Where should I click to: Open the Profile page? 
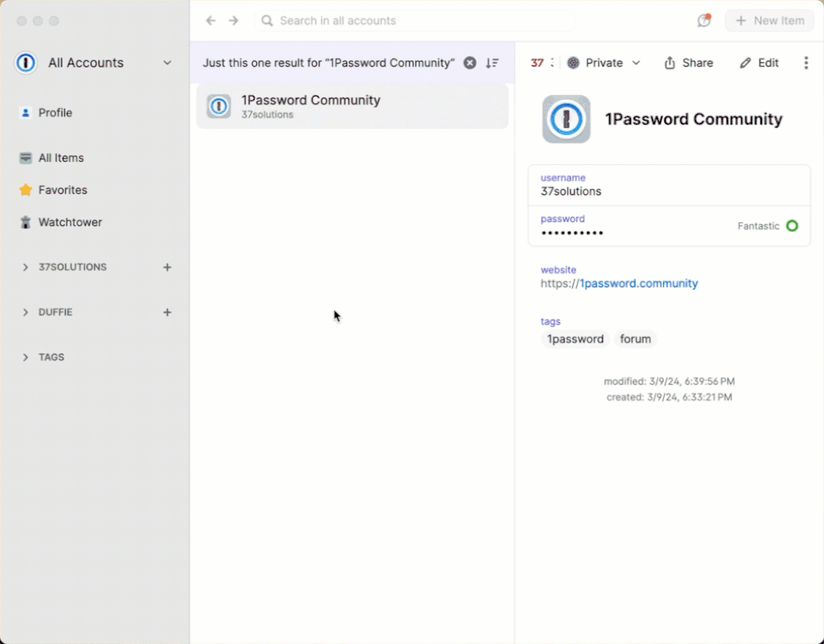54,113
